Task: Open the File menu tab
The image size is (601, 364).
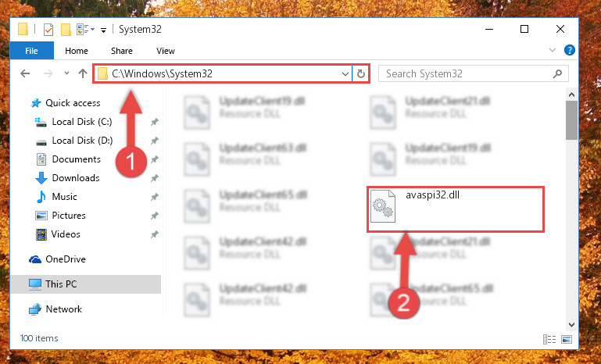Action: tap(31, 51)
